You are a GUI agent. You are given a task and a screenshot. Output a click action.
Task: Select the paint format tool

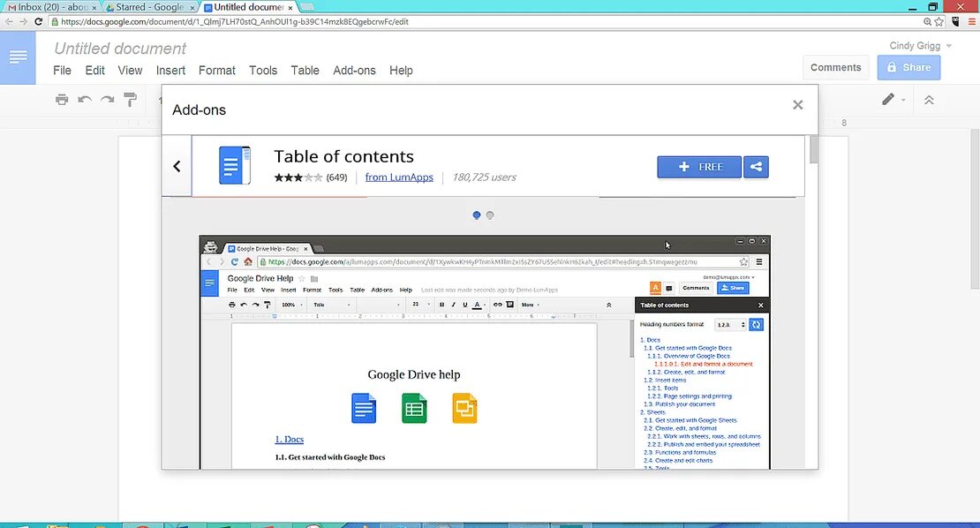coord(130,100)
